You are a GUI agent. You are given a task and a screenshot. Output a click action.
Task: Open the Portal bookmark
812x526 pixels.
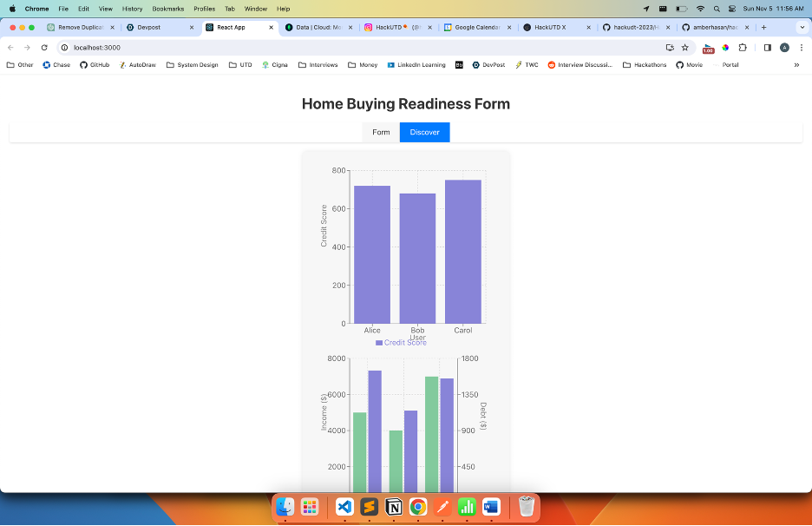pos(725,65)
